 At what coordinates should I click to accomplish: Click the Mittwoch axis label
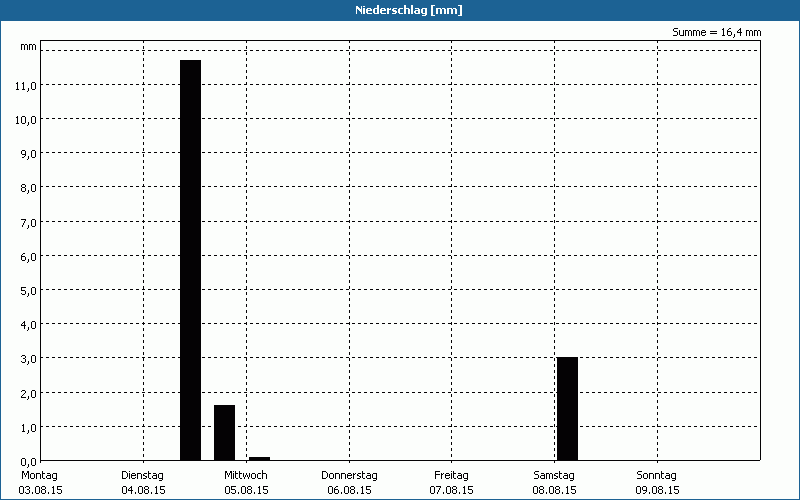245,475
